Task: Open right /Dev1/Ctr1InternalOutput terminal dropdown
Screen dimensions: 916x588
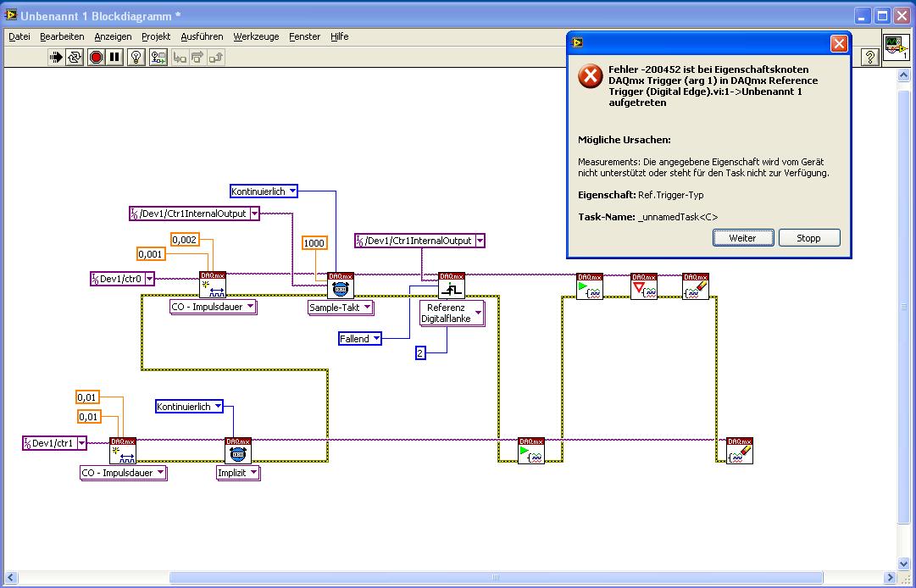Action: [x=480, y=241]
